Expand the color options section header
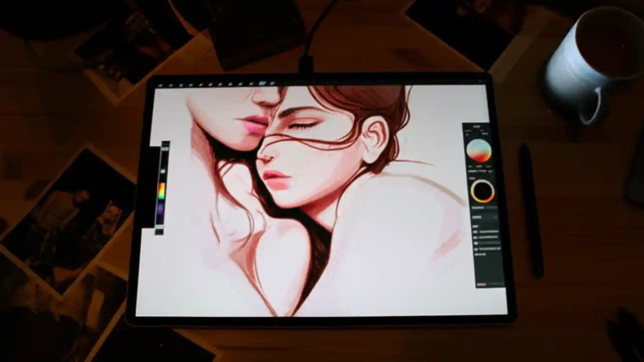Screen dimensions: 644x362 pos(477,127)
